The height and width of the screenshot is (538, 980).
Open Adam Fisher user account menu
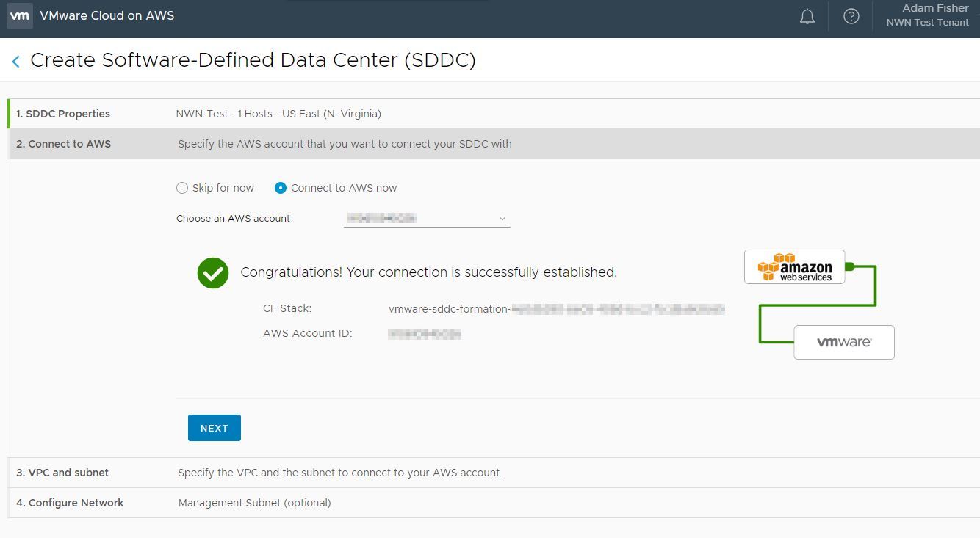pyautogui.click(x=927, y=15)
